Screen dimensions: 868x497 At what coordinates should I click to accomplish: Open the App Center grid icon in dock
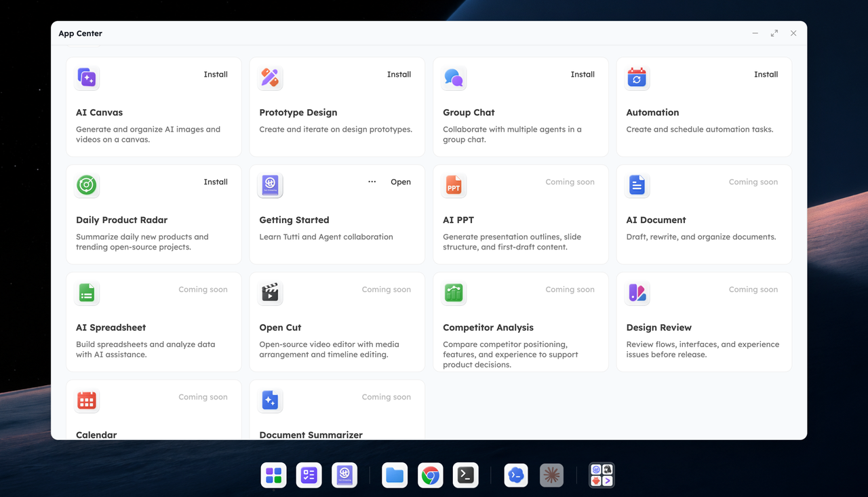(274, 475)
